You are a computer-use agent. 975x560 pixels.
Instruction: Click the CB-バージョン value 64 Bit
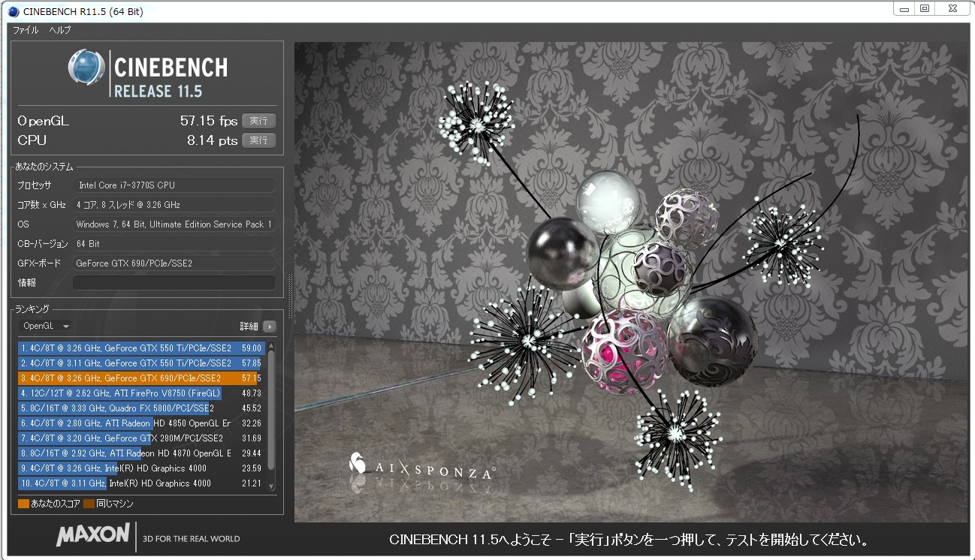coord(174,244)
